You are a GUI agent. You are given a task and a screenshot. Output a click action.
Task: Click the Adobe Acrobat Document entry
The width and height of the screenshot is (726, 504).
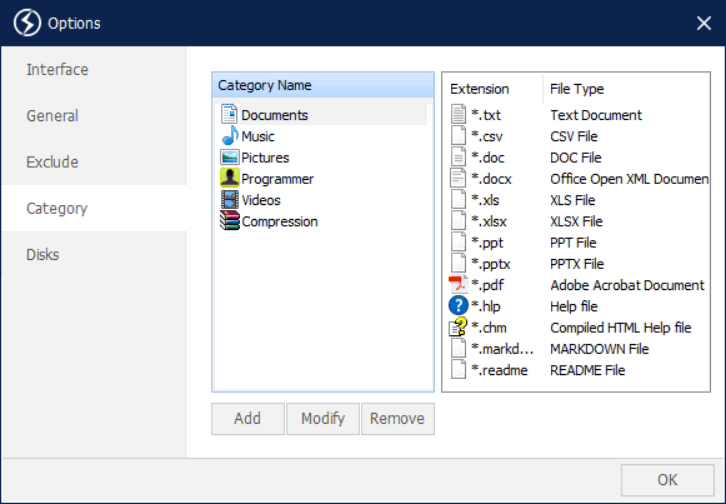pos(627,285)
